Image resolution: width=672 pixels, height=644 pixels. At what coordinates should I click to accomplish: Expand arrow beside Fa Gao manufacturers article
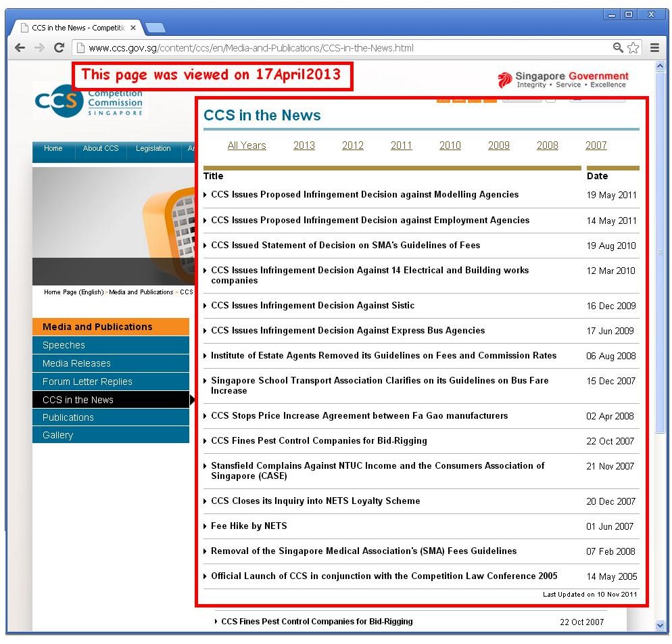pyautogui.click(x=205, y=416)
